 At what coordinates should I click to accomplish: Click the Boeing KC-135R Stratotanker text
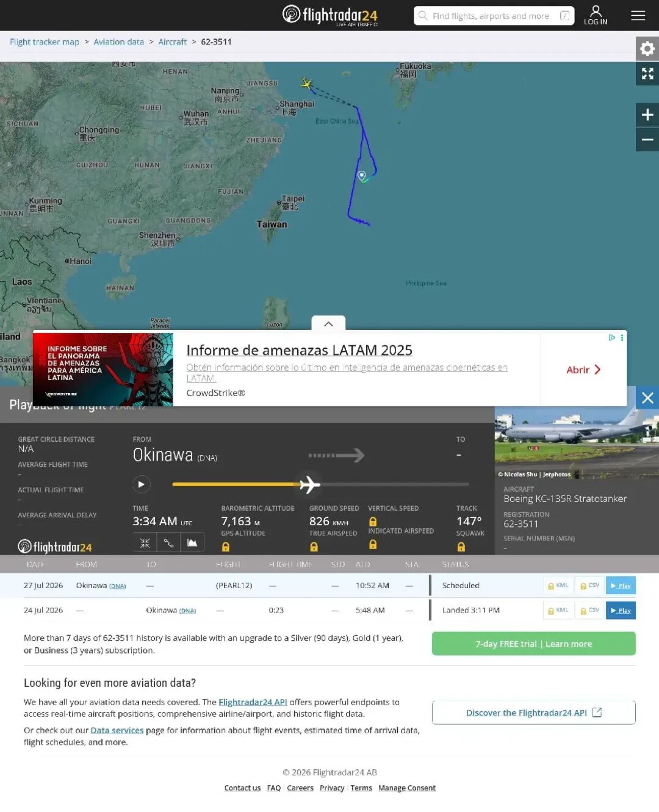pyautogui.click(x=565, y=499)
